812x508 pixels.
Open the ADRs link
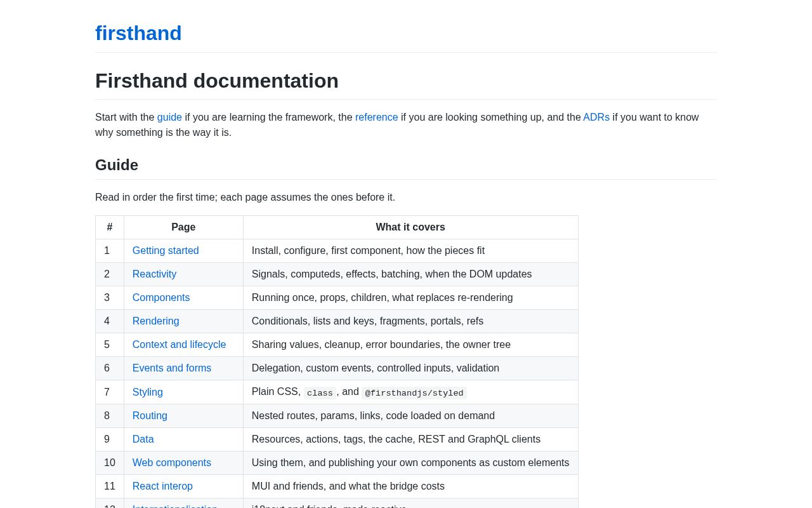(596, 117)
